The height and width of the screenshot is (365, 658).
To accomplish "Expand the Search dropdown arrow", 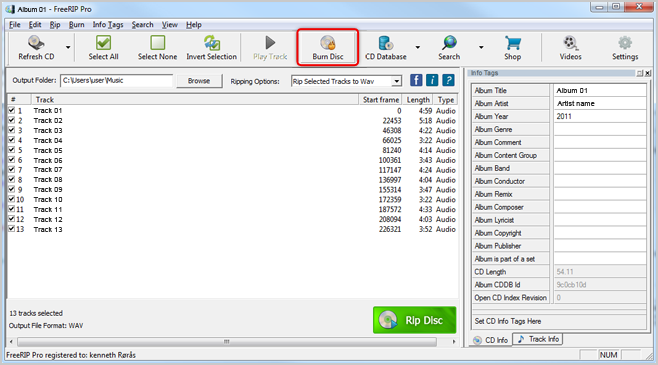I will click(481, 47).
